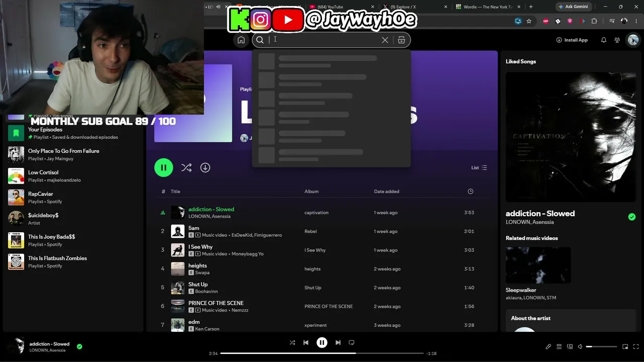
Task: Click the 5am track cover thumbnail
Action: tap(178, 231)
